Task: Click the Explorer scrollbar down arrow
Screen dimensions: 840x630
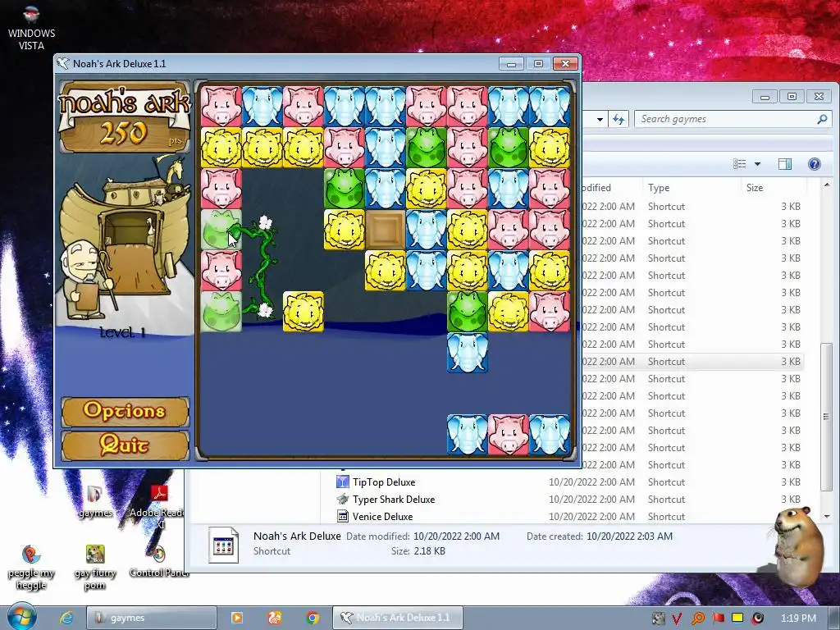Action: [827, 517]
